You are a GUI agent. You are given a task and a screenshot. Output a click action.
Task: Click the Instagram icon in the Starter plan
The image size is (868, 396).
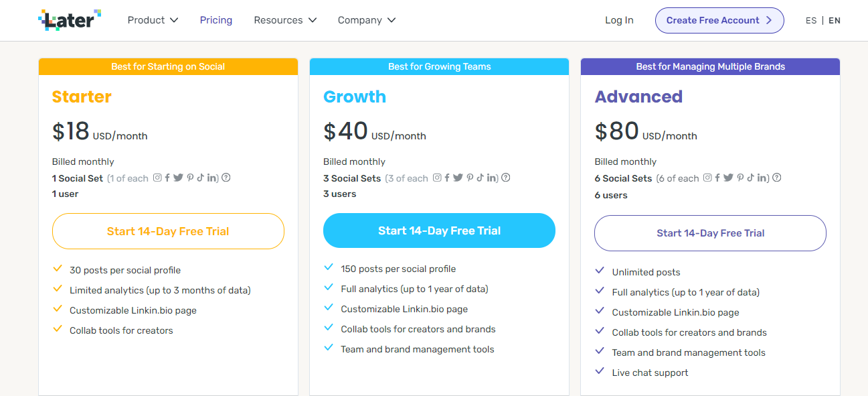(x=158, y=178)
